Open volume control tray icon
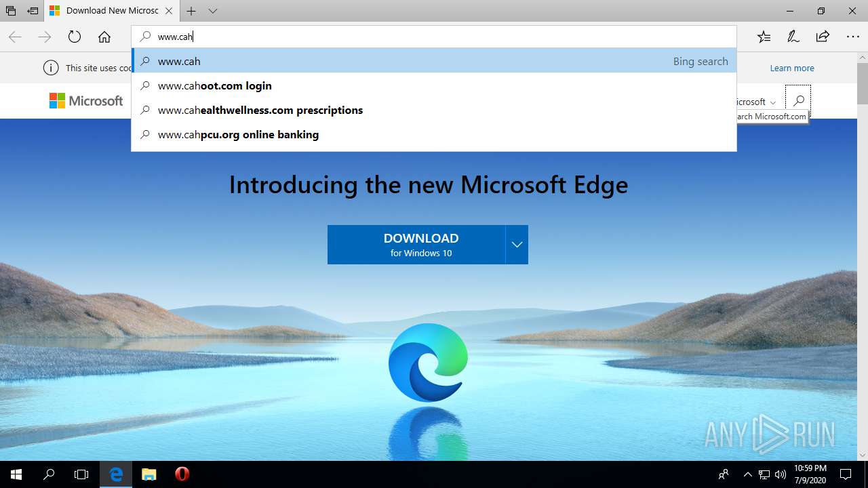Image resolution: width=868 pixels, height=488 pixels. point(780,474)
